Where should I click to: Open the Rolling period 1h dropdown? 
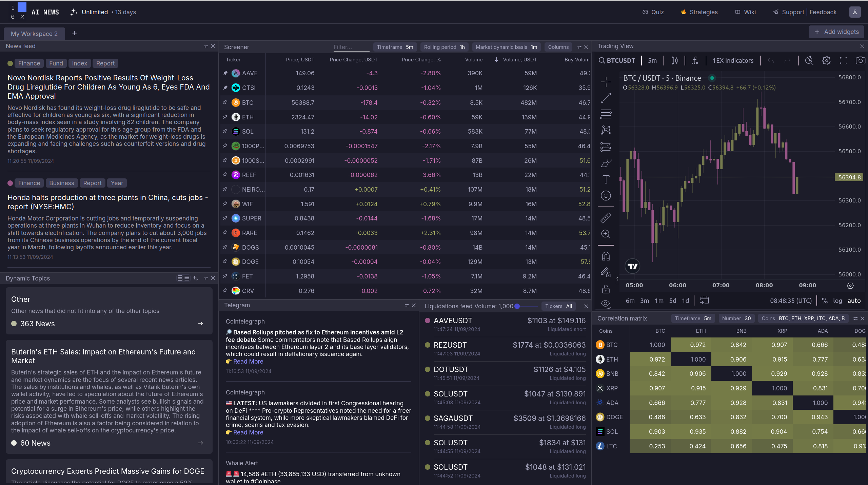coord(444,47)
